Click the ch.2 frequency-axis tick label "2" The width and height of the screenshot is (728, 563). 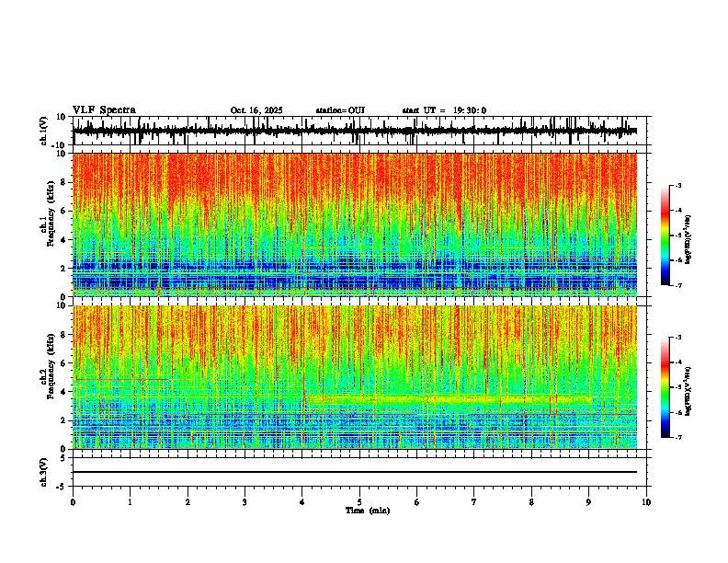click(63, 420)
